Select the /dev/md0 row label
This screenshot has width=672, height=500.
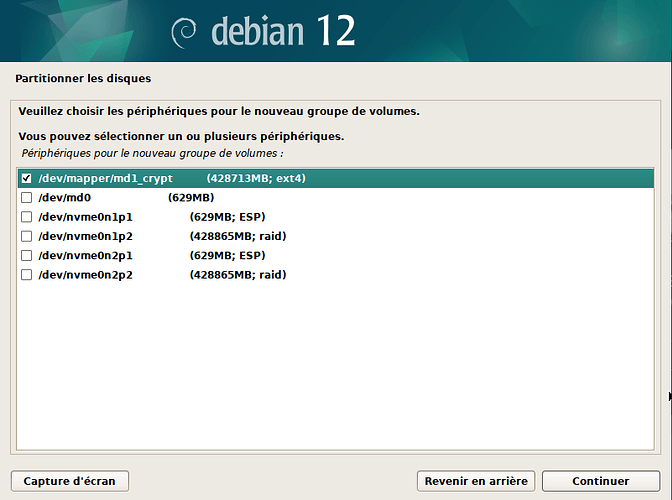65,198
